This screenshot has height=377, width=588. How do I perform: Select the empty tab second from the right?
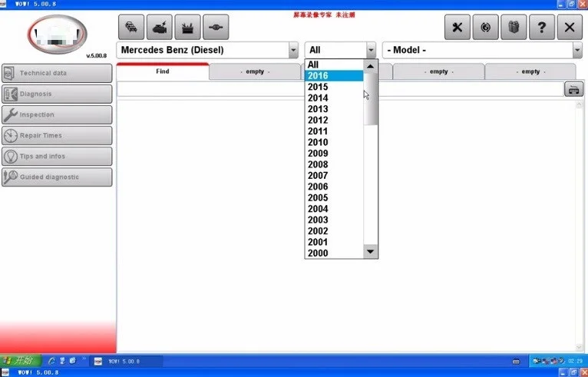[x=438, y=71]
